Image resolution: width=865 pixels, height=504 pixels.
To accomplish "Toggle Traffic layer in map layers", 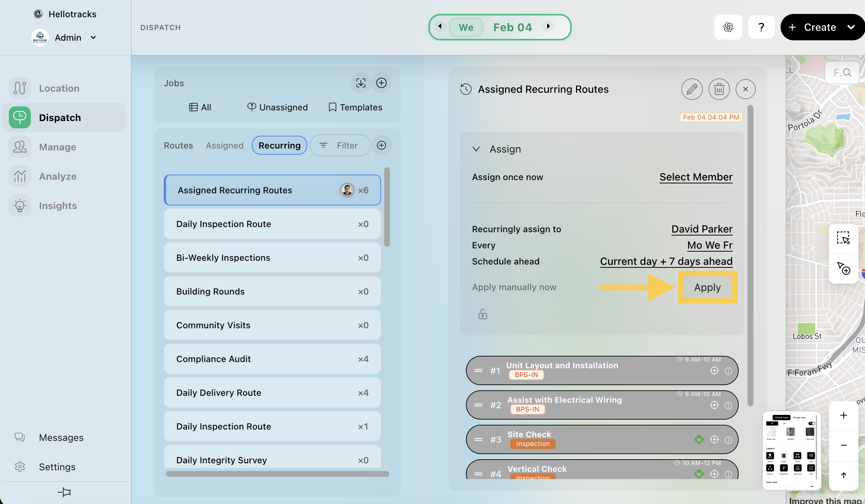I will click(783, 456).
